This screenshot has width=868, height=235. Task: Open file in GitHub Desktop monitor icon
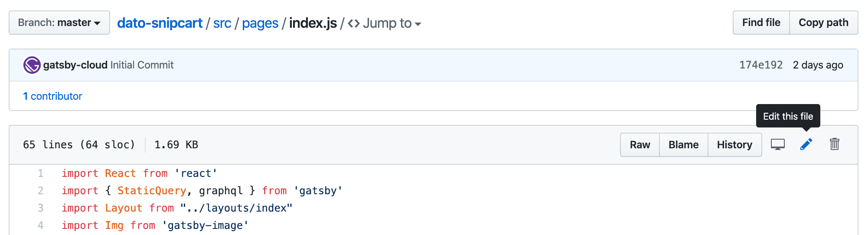(778, 144)
